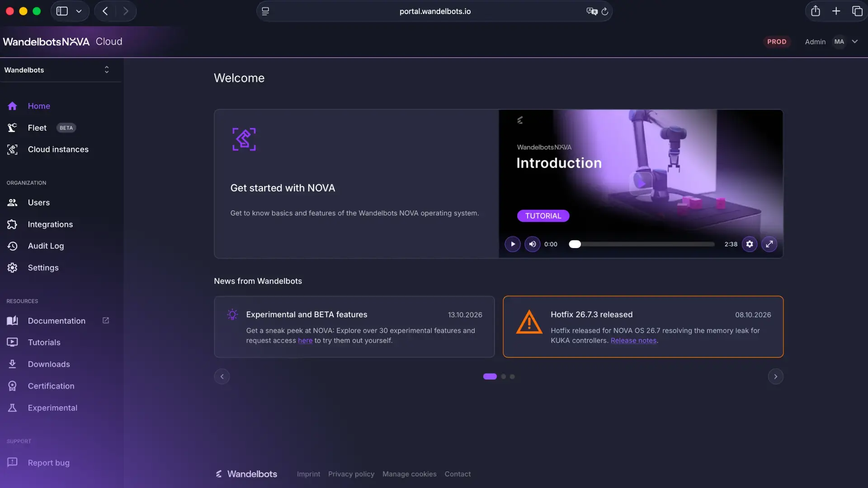The image size is (868, 488).
Task: Click the Hotfix 26.7.3 warning icon
Action: (529, 322)
